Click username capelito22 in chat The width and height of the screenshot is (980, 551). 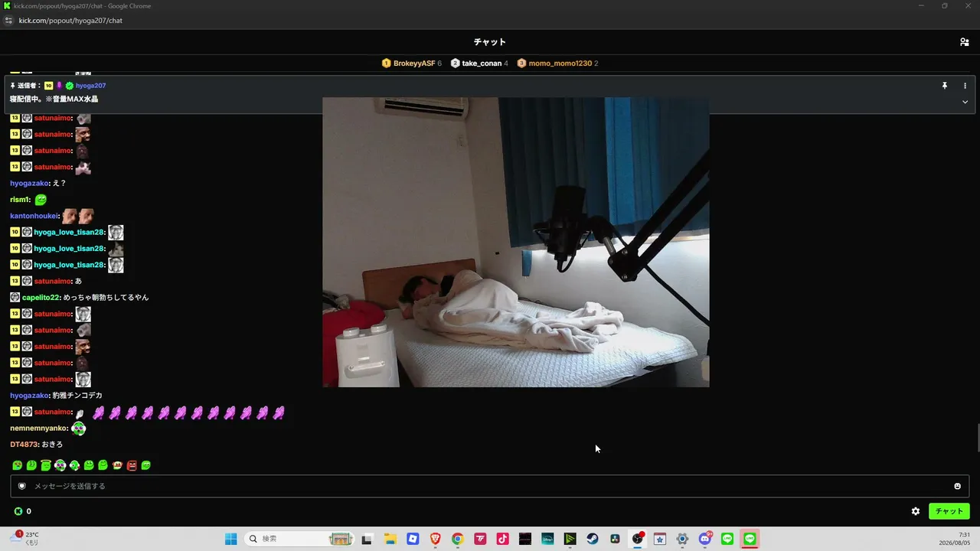click(x=41, y=297)
